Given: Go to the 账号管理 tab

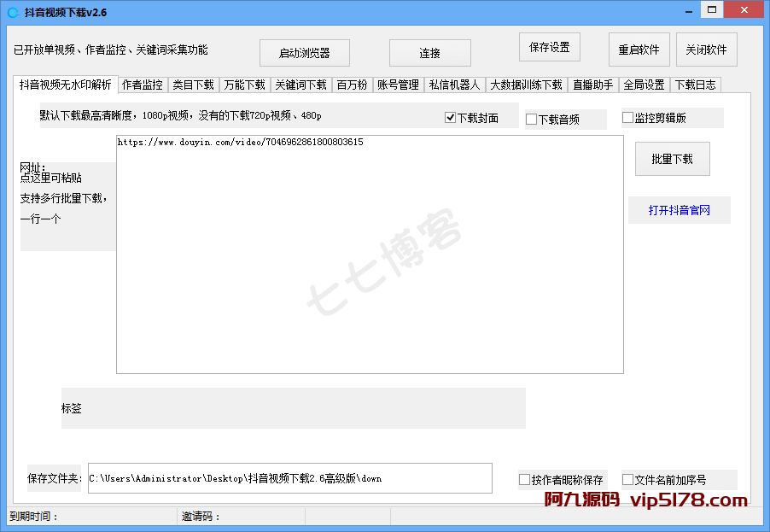Looking at the screenshot, I should click(x=399, y=85).
